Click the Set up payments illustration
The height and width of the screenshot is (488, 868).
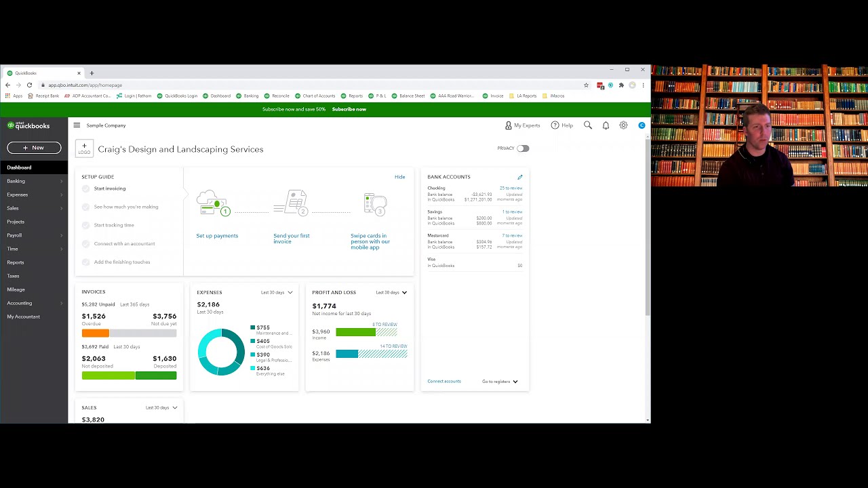tap(214, 203)
